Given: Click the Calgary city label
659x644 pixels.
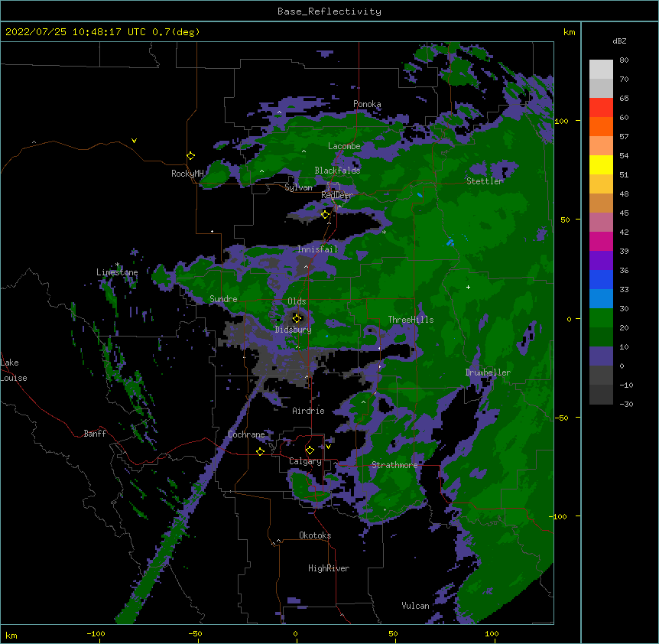Looking at the screenshot, I should tap(305, 461).
